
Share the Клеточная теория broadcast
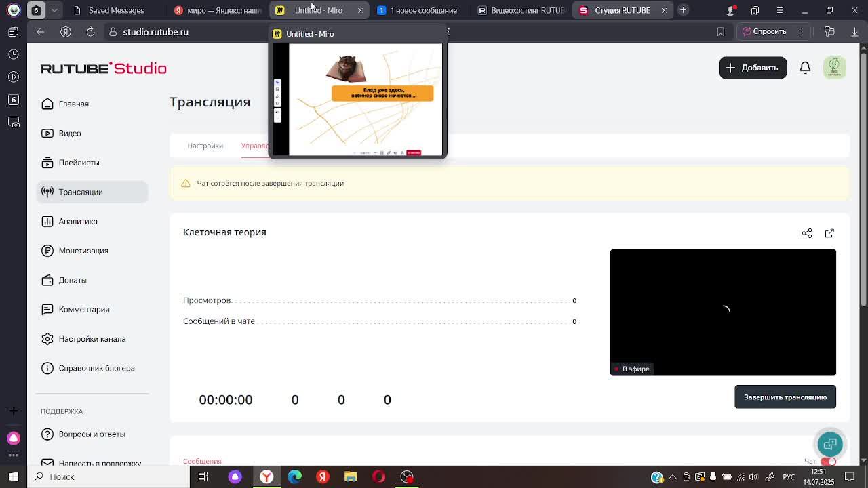pyautogui.click(x=807, y=233)
